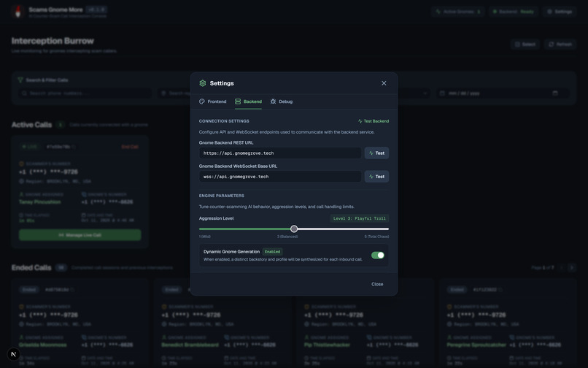Open the Debug tab
The height and width of the screenshot is (368, 588).
click(282, 101)
